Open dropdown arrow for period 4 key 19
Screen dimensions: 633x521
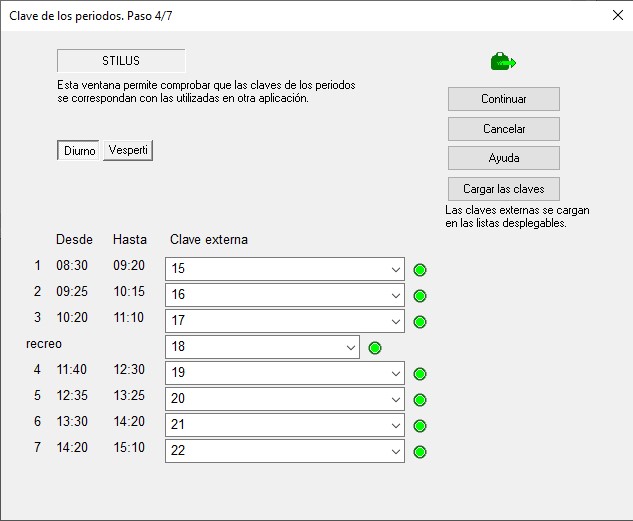[396, 373]
